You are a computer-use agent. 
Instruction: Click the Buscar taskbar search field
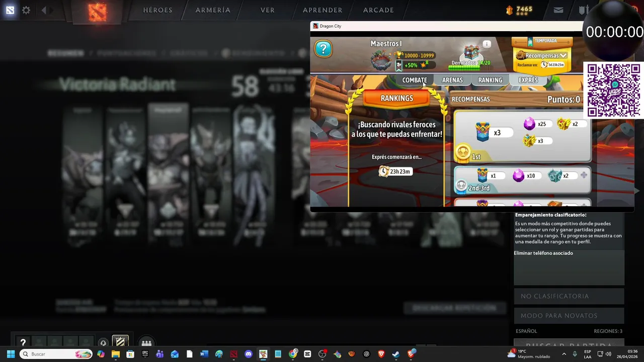(x=55, y=354)
